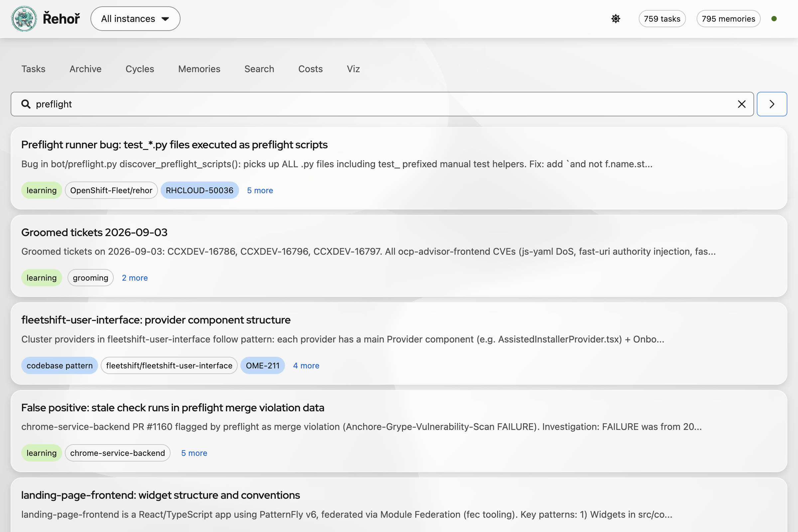Click the grooming tag
This screenshot has height=532, width=798.
pos(90,278)
